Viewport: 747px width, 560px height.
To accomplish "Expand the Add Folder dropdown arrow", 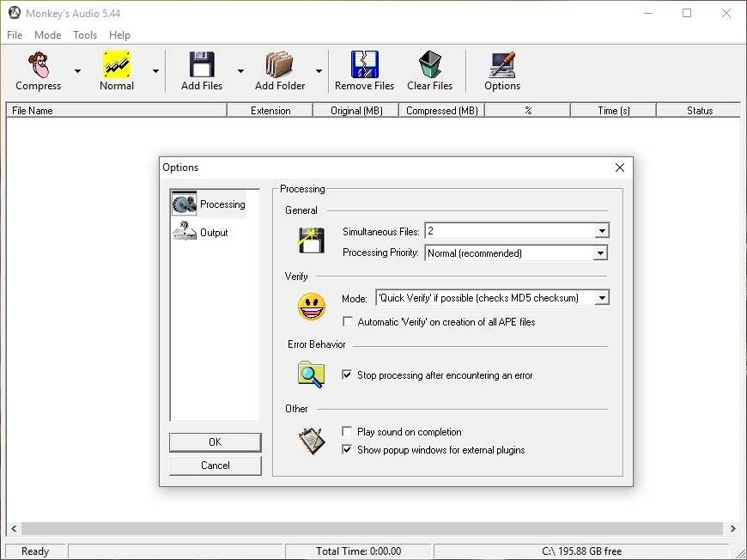I will pyautogui.click(x=319, y=71).
